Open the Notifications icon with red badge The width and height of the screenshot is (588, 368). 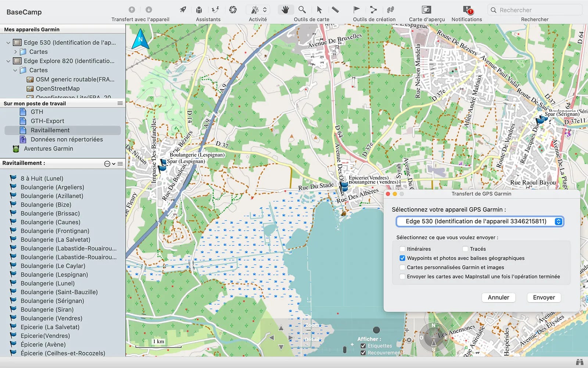point(467,10)
